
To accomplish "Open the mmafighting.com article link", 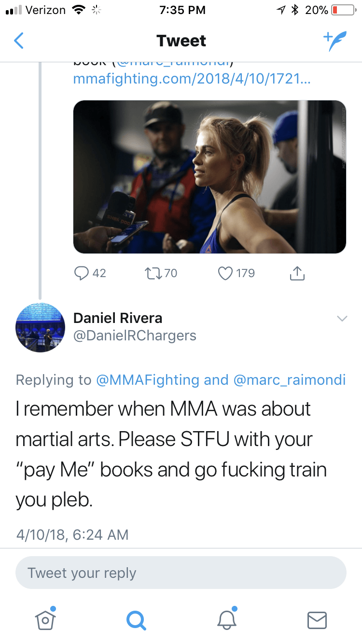I will click(192, 79).
